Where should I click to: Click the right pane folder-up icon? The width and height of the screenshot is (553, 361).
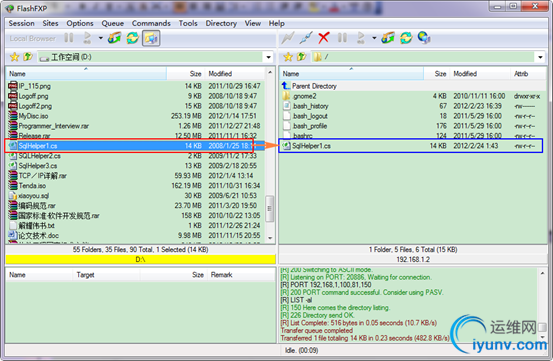pos(301,57)
